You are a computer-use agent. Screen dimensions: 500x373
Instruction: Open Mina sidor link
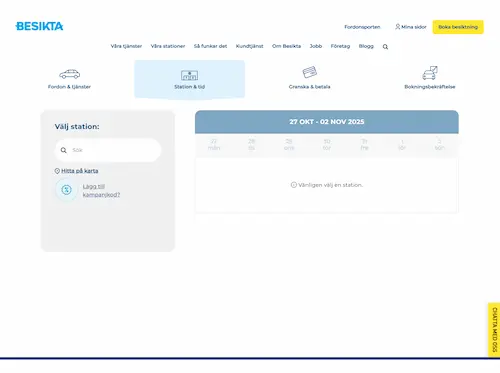click(414, 27)
